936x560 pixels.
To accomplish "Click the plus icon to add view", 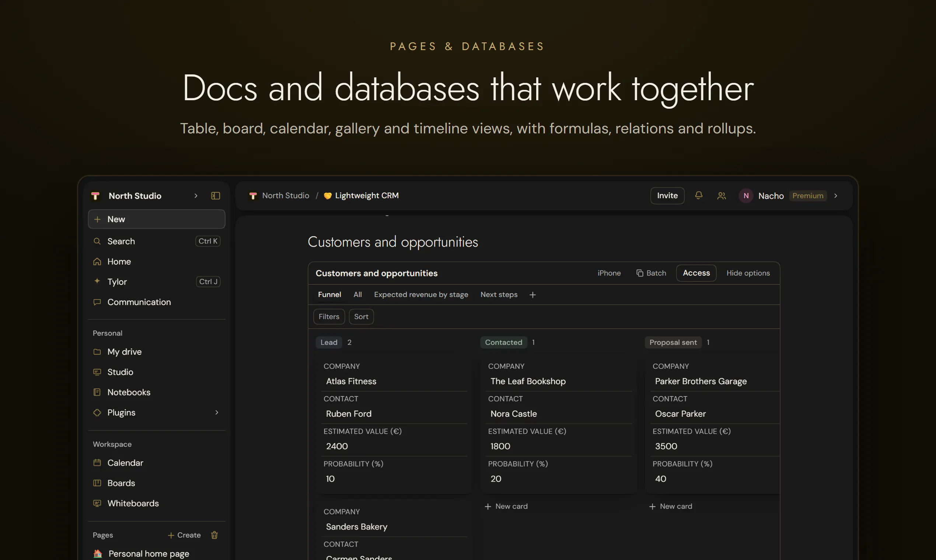I will (x=532, y=295).
